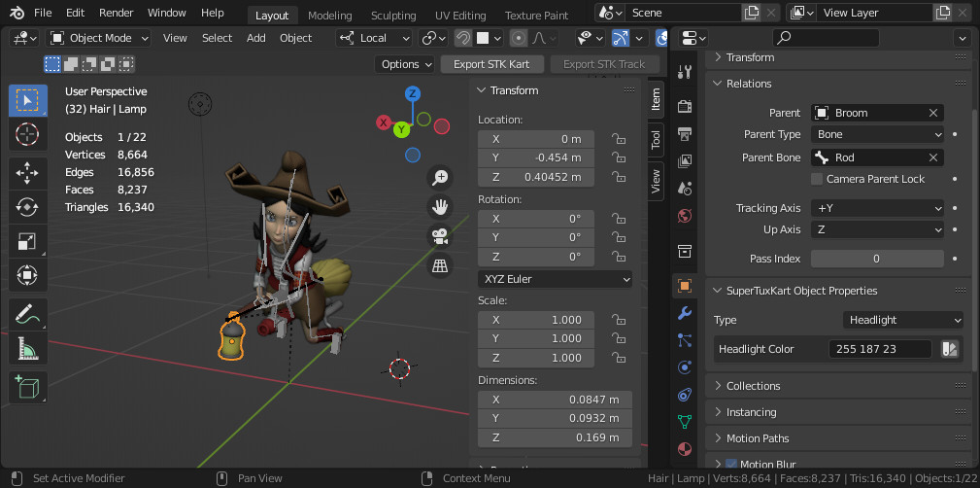The height and width of the screenshot is (488, 980).
Task: Toggle the camera view icon
Action: [x=440, y=236]
